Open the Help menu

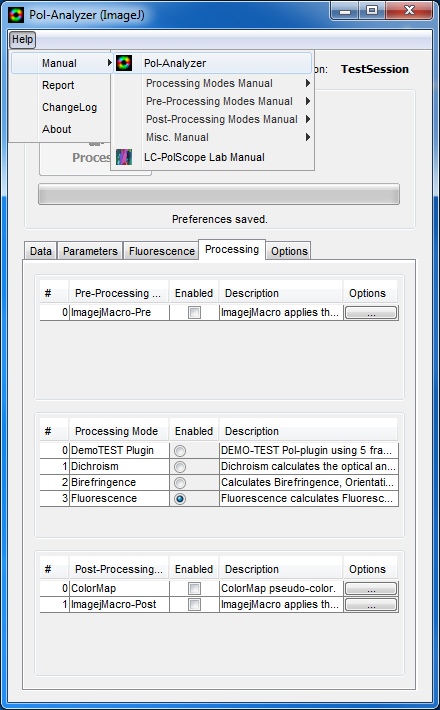point(22,40)
